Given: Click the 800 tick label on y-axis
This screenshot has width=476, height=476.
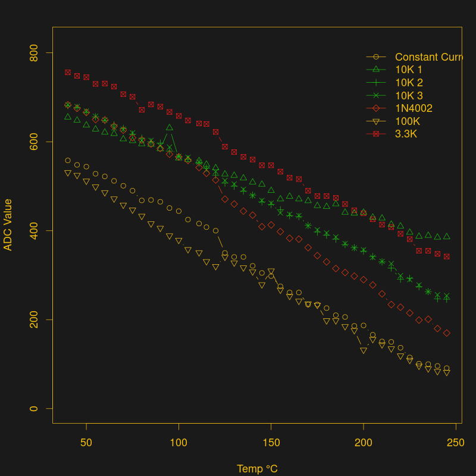Looking at the screenshot, I should pos(35,54).
